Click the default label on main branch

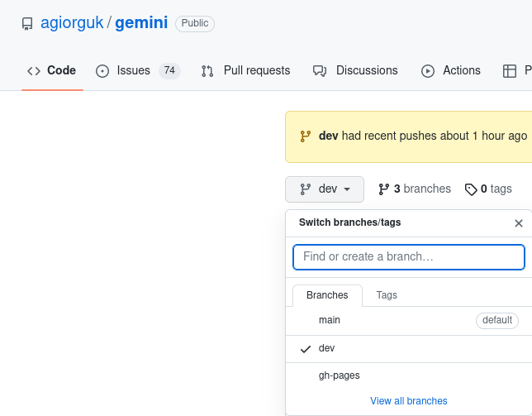497,321
